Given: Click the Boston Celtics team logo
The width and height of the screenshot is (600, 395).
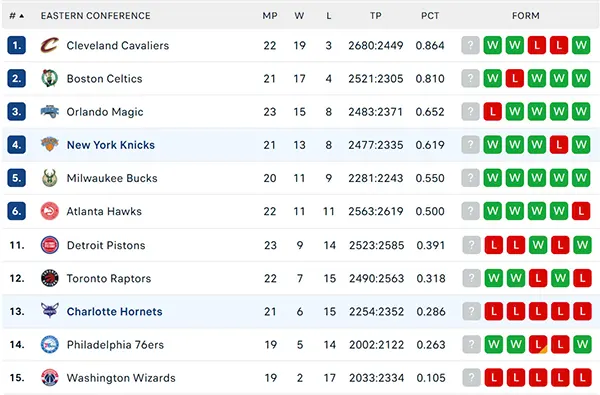Looking at the screenshot, I should click(x=50, y=78).
